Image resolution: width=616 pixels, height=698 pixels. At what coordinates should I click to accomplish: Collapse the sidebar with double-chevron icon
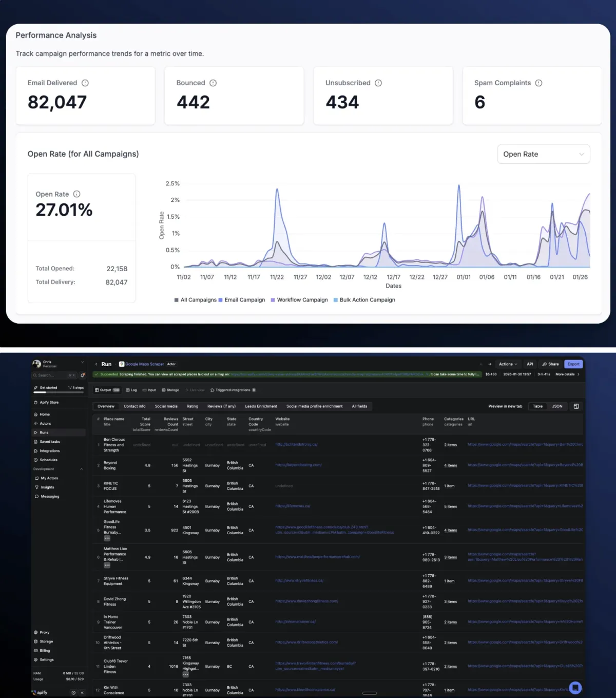(82, 692)
